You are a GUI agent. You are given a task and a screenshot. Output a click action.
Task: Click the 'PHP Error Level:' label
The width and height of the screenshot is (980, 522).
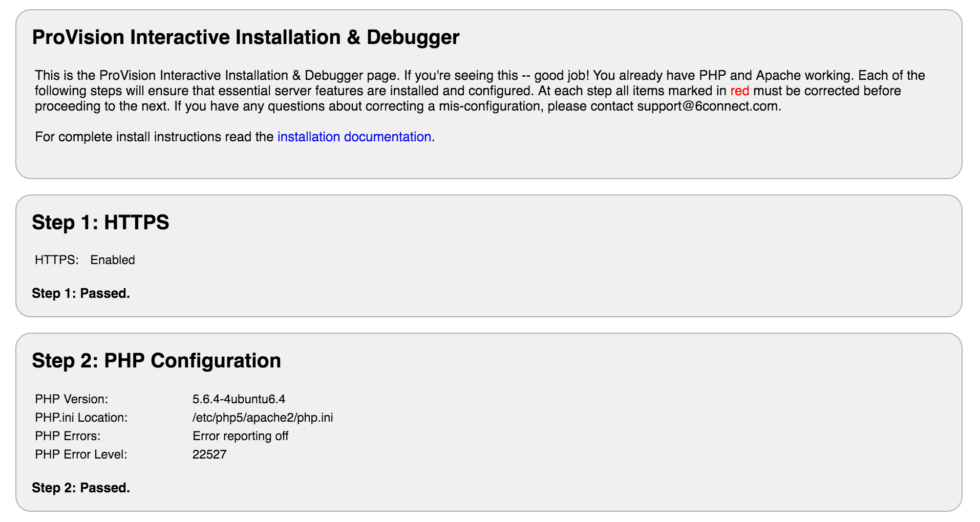coord(81,454)
